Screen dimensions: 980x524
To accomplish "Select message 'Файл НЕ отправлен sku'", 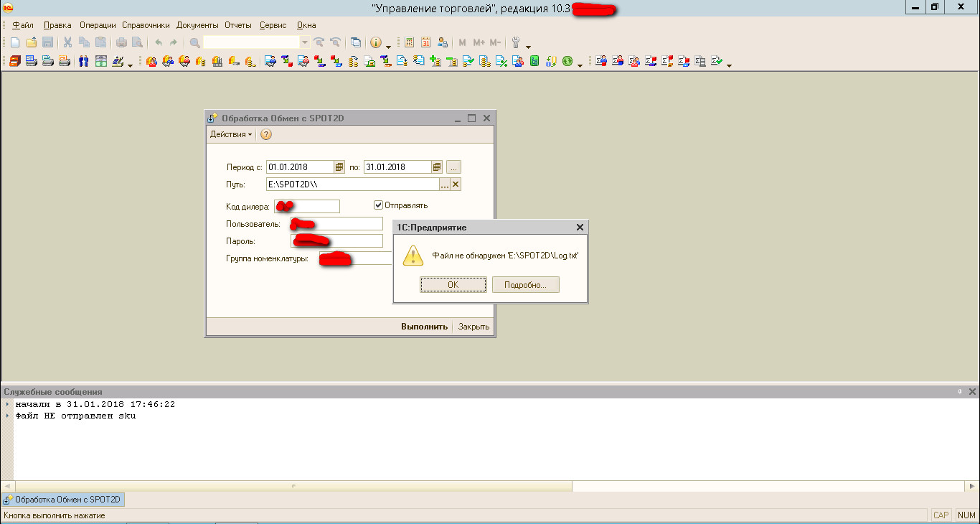I will 75,416.
